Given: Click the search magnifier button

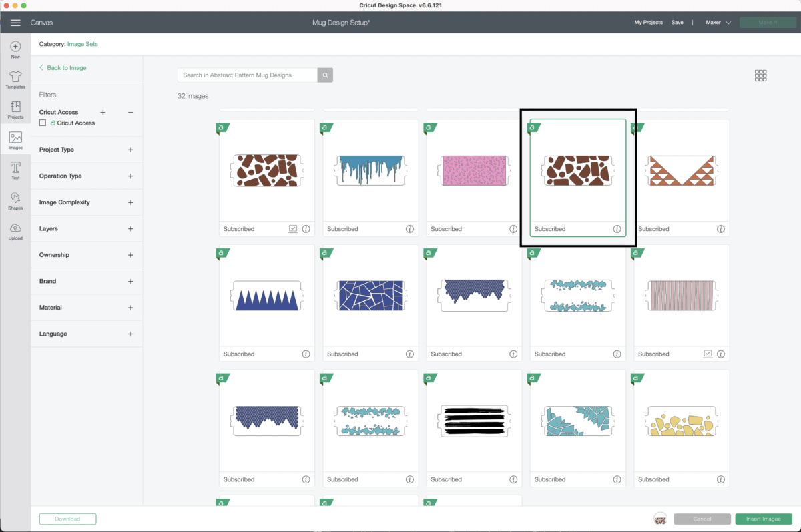Looking at the screenshot, I should (x=325, y=75).
